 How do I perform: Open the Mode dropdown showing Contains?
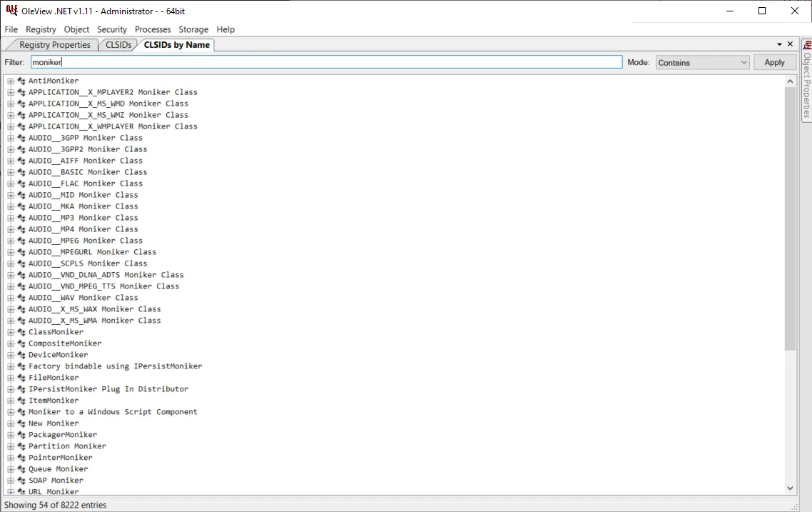pyautogui.click(x=702, y=63)
